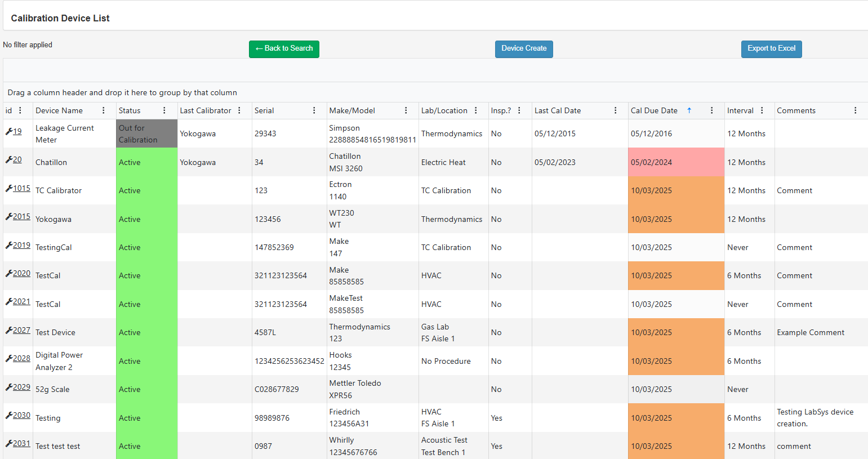Open the Last Calibrator column menu
Image resolution: width=868 pixels, height=459 pixels.
(x=239, y=110)
